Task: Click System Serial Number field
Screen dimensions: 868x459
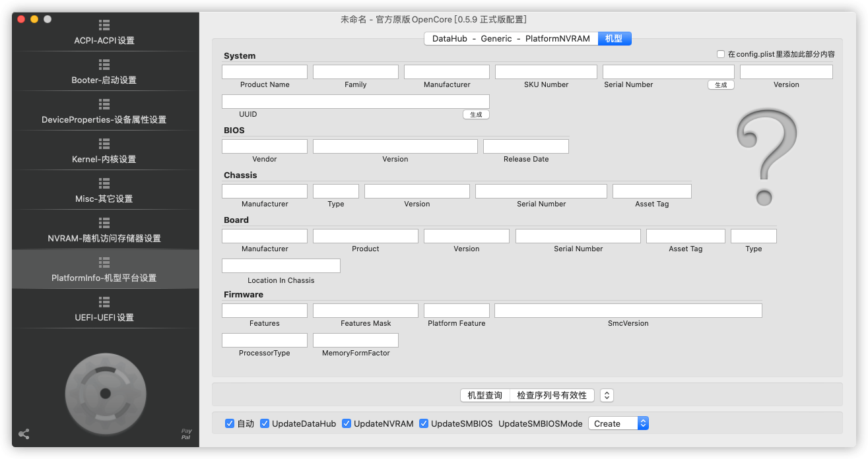Action: (x=669, y=72)
